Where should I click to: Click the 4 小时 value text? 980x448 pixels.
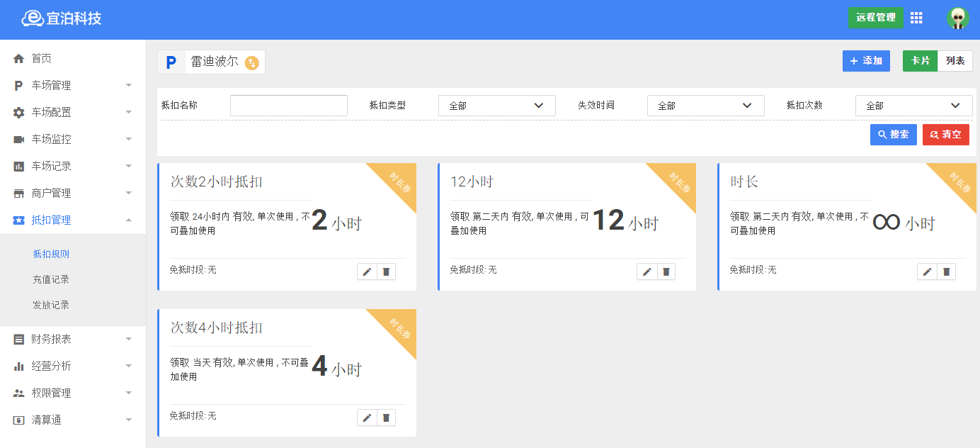[x=336, y=367]
